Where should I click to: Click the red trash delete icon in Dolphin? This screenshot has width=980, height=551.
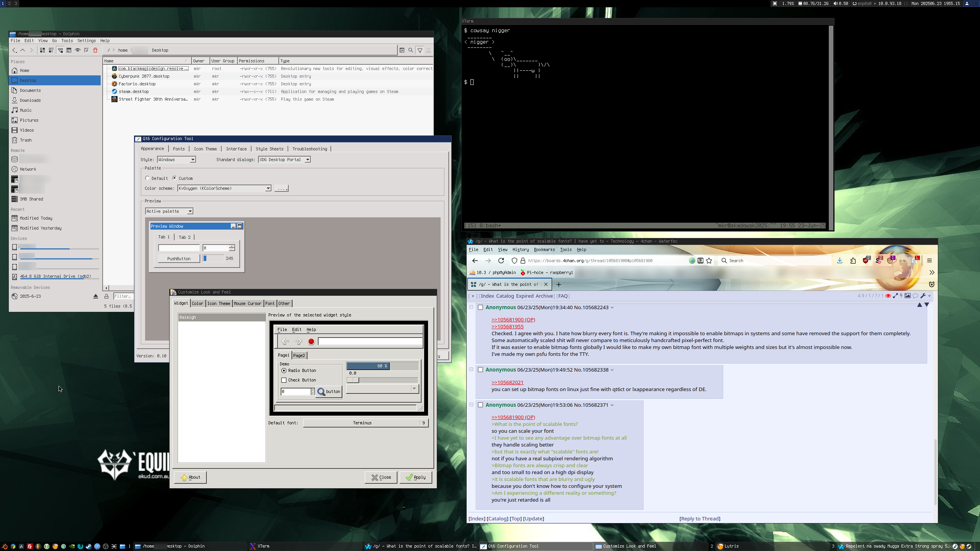[95, 50]
